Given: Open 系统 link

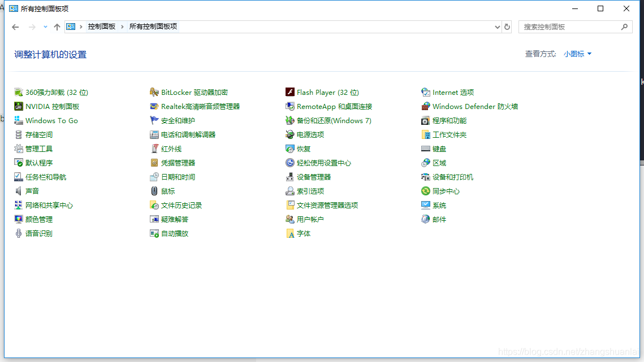Looking at the screenshot, I should [x=439, y=205].
